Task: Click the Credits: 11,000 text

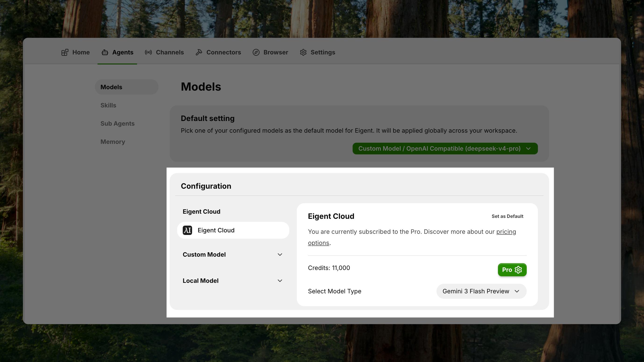Action: click(329, 268)
